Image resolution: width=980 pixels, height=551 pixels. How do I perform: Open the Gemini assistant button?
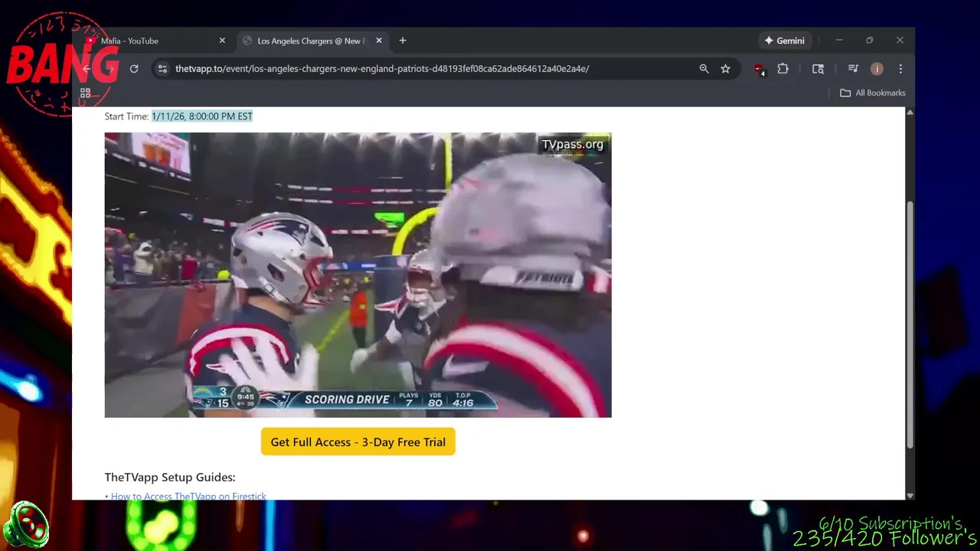pos(784,41)
